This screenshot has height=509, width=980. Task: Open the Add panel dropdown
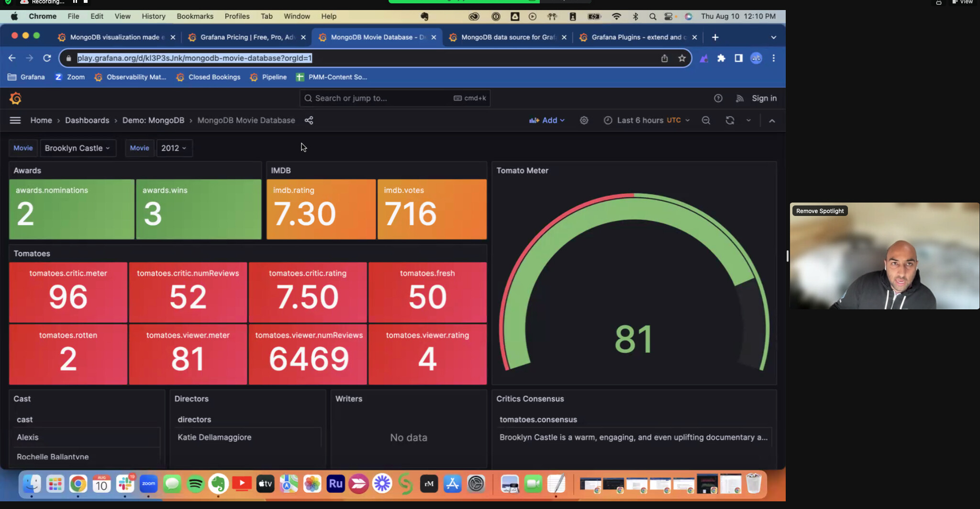click(x=546, y=120)
